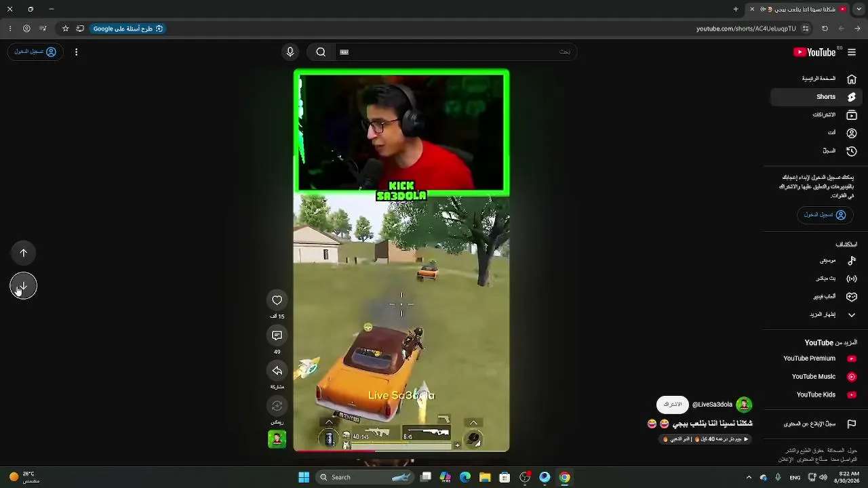This screenshot has width=868, height=488.
Task: Click the Ask Google about this page chip
Action: pos(128,28)
